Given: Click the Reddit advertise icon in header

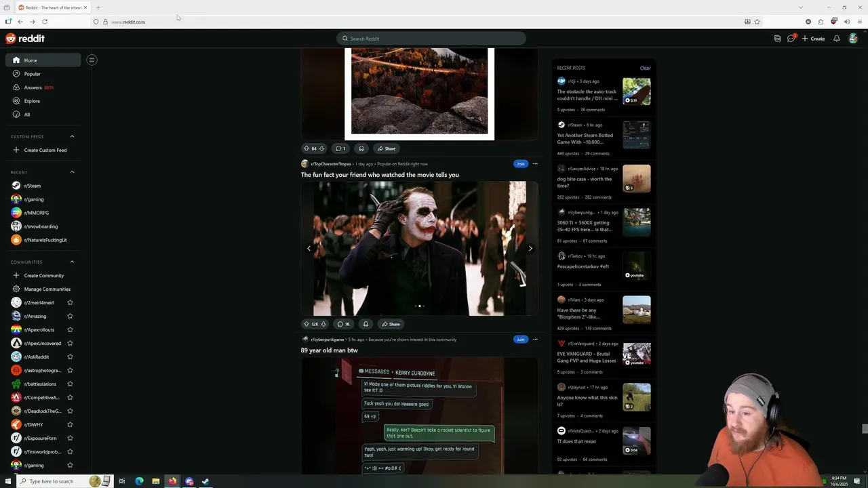Looking at the screenshot, I should tap(777, 39).
